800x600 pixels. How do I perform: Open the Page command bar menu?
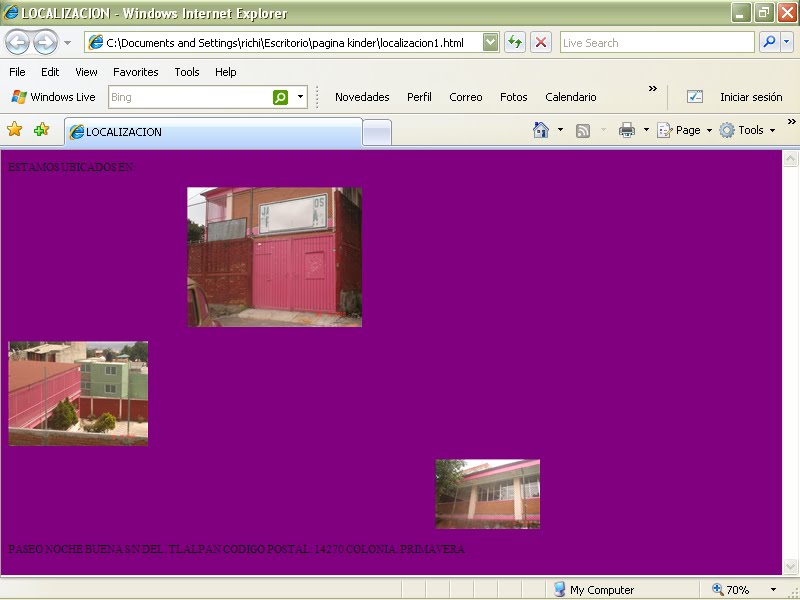click(684, 130)
